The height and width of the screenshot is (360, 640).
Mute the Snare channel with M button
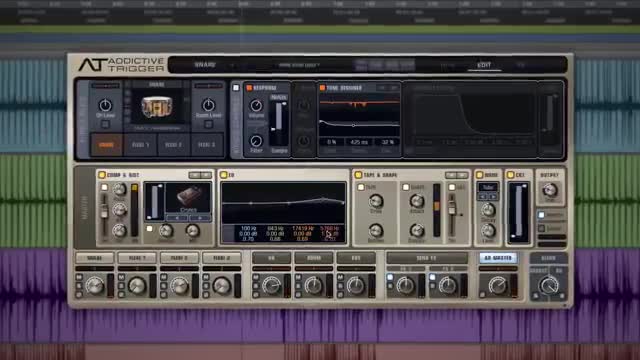(x=79, y=277)
